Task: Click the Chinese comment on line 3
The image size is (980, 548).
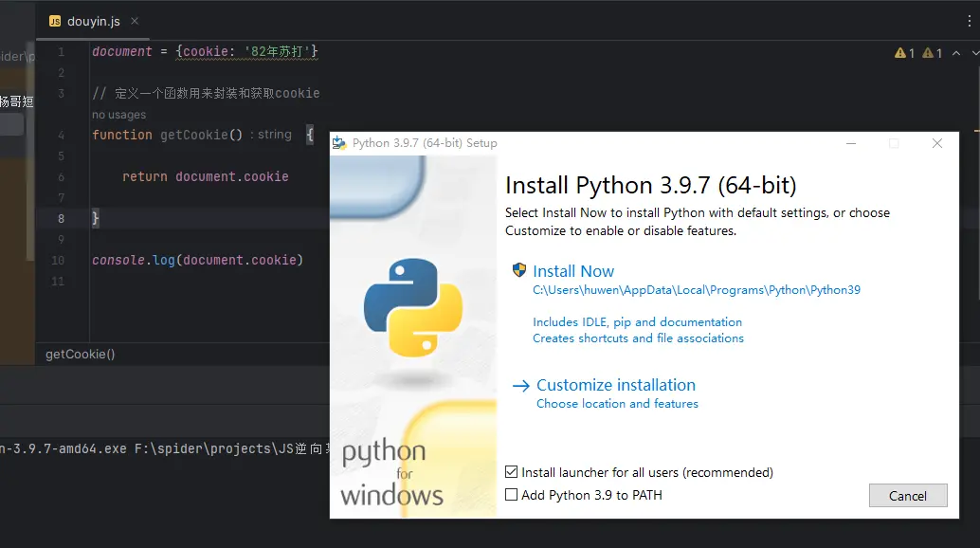Action: tap(206, 93)
